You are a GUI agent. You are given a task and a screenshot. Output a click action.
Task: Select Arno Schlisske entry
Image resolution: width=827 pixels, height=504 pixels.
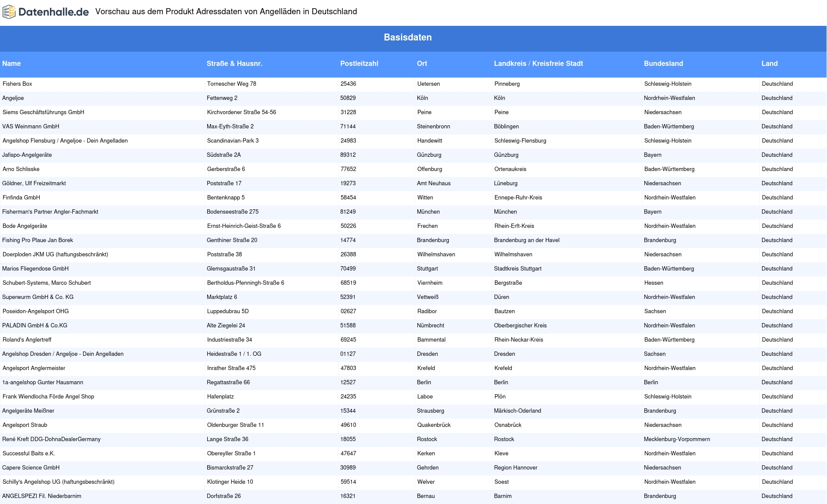pyautogui.click(x=21, y=169)
